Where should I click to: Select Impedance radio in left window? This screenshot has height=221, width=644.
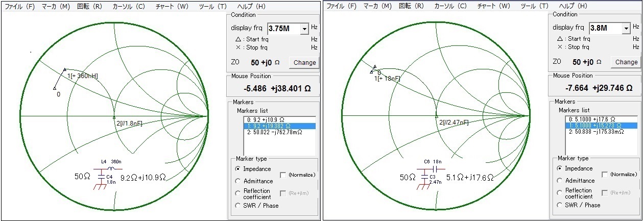[x=238, y=169]
